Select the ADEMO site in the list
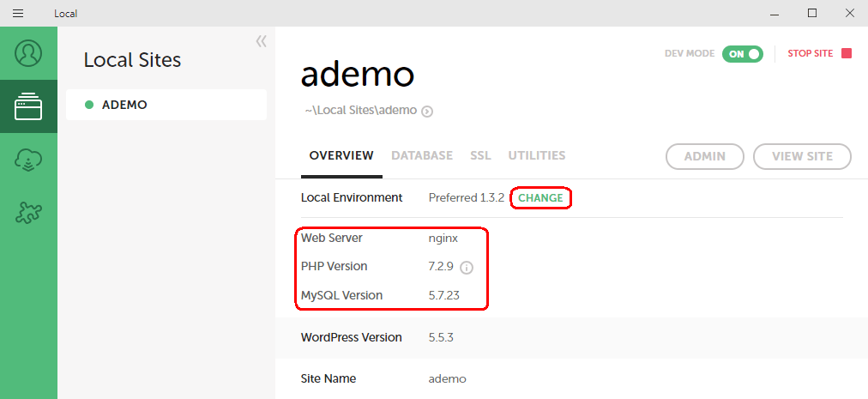This screenshot has height=399, width=868. coord(166,105)
